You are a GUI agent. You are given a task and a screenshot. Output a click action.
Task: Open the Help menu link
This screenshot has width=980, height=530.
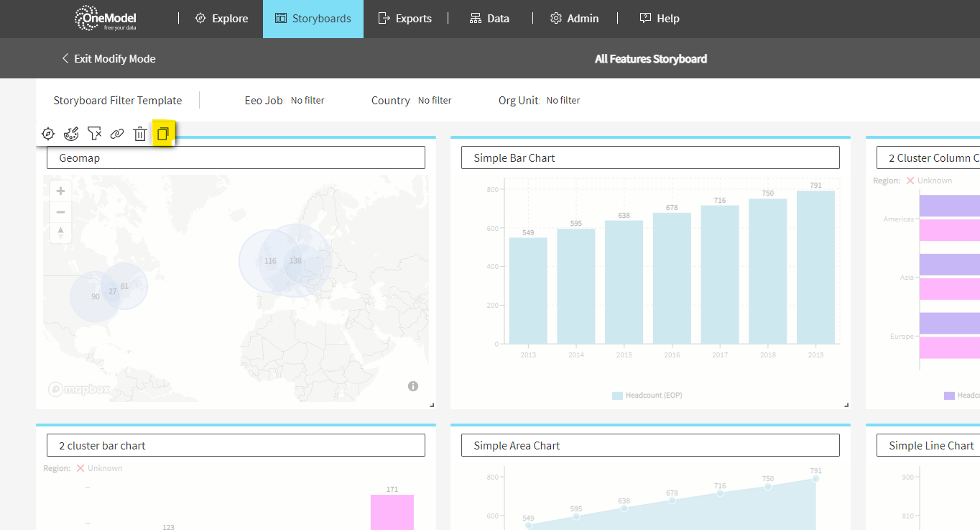(660, 19)
